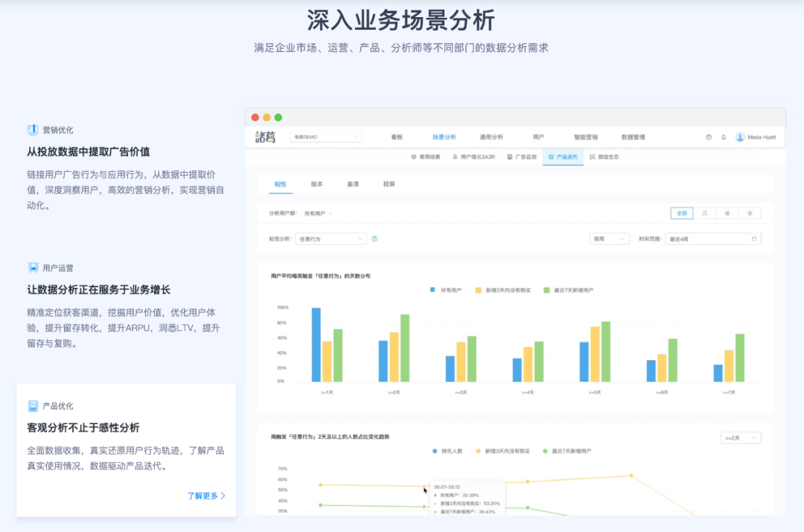
Task: Click the 用户运营 icon in left panel
Action: pos(33,268)
